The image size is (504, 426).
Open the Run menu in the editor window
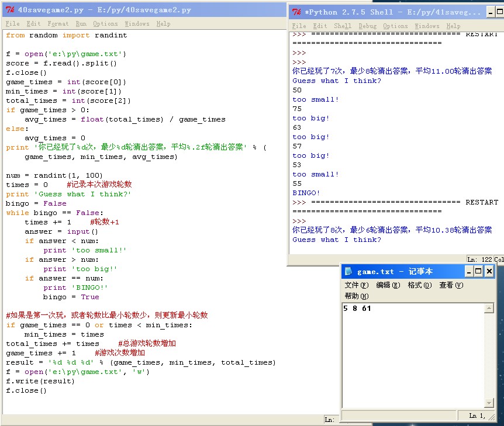(81, 23)
